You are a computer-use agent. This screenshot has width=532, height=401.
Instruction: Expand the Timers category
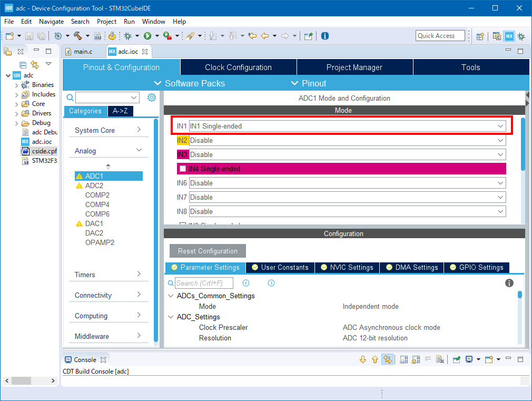tap(109, 275)
